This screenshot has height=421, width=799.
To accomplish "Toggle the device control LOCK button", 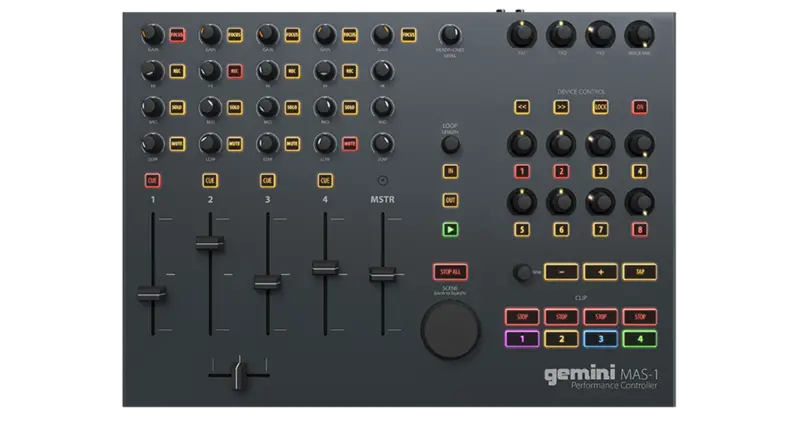I will [600, 107].
